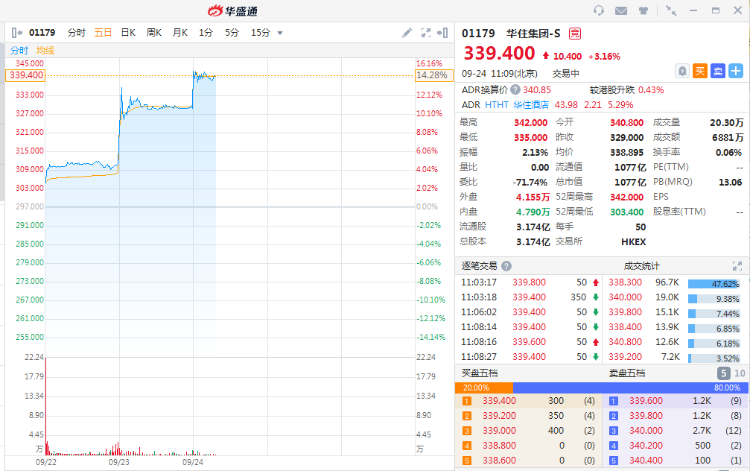Select ask level 1 at 339.600
The image size is (750, 471).
click(675, 401)
